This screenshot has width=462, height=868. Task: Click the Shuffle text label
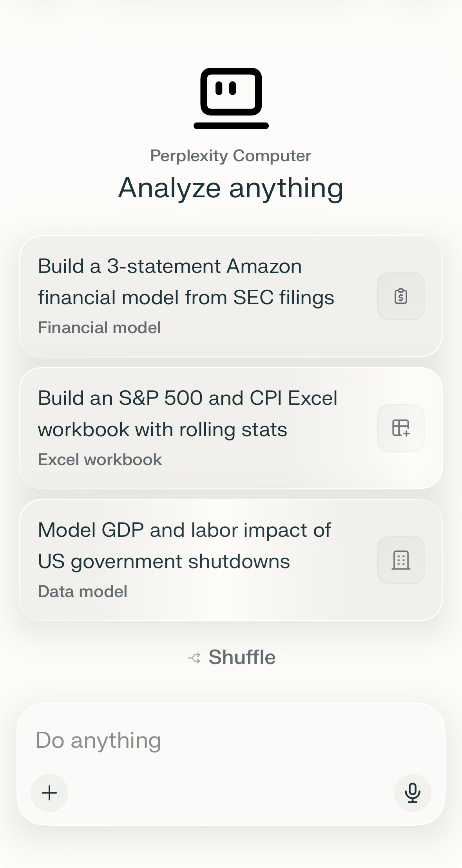point(242,657)
